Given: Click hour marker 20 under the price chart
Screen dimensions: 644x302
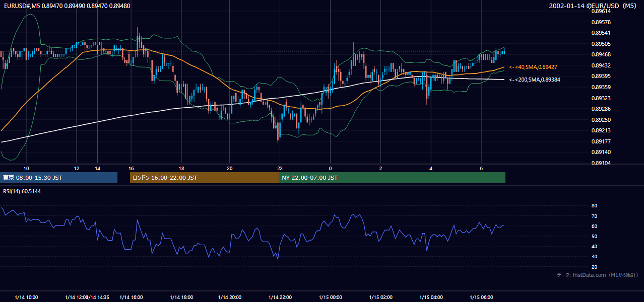Looking at the screenshot, I should (230, 168).
